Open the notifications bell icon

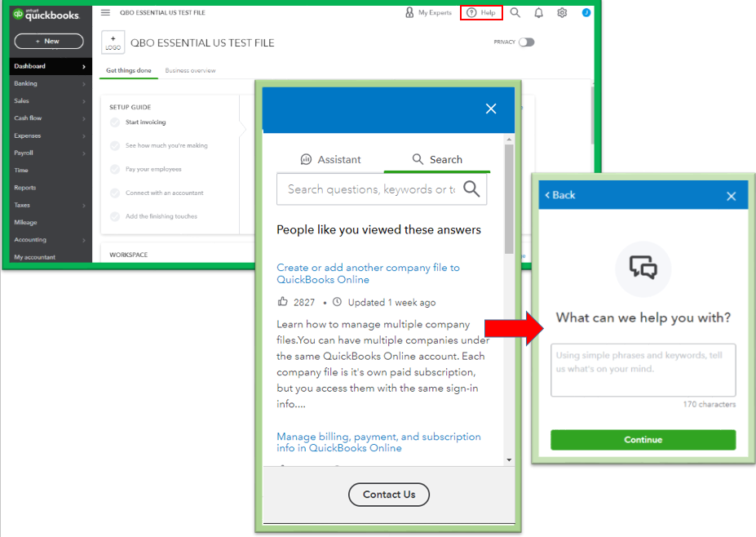[538, 13]
